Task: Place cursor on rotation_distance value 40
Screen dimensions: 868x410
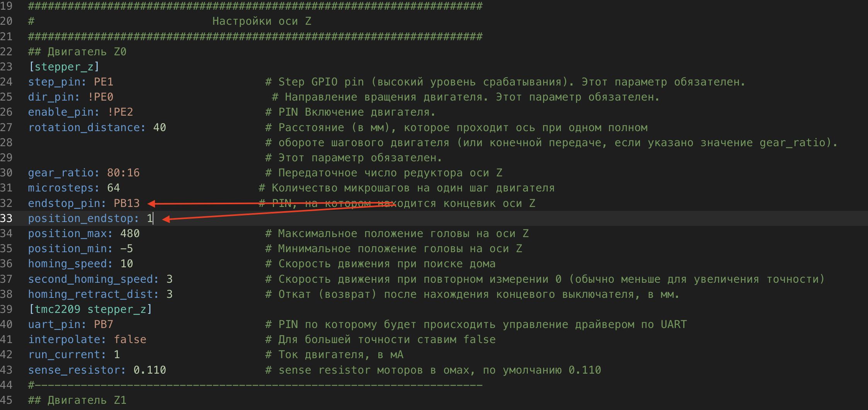Action: pyautogui.click(x=160, y=128)
